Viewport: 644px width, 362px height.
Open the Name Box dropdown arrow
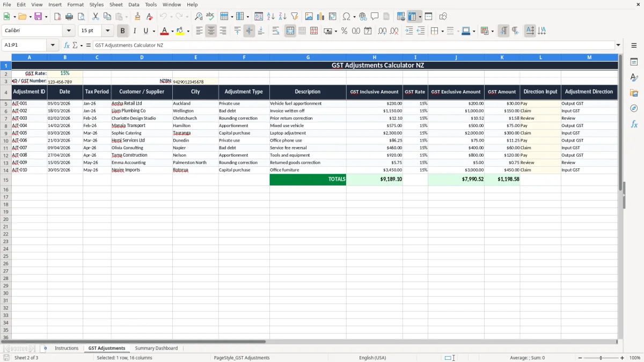[52, 45]
